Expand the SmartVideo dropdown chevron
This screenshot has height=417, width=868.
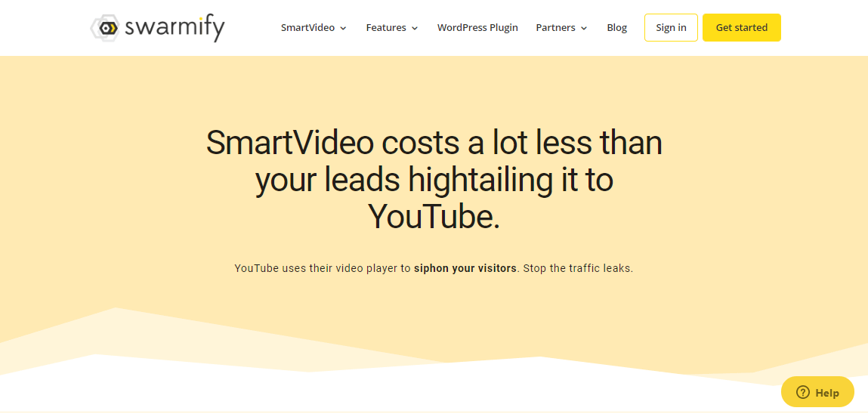[343, 28]
